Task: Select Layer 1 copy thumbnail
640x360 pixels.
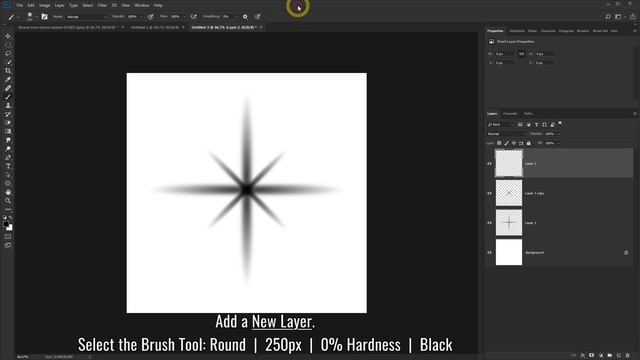Action: (509, 193)
